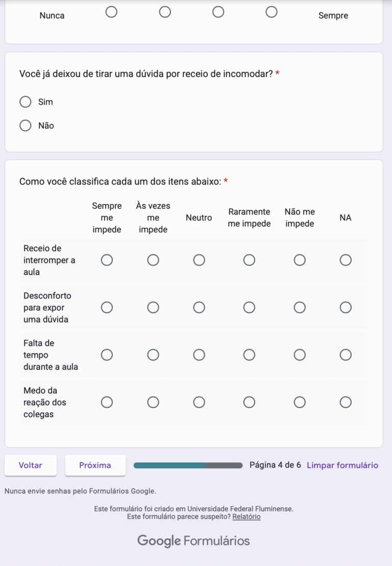The image size is (392, 566).
Task: Pick 'Neutro' for Desconforto para expor dúvida
Action: tap(199, 308)
